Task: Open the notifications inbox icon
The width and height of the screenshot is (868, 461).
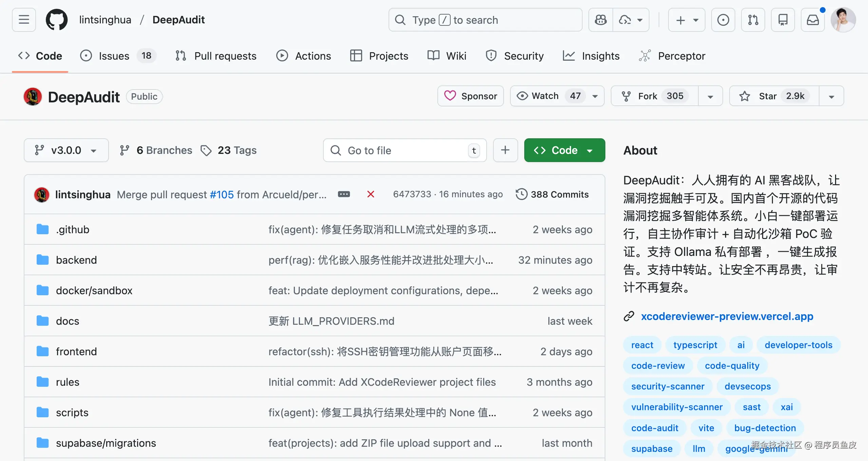Action: (x=813, y=20)
